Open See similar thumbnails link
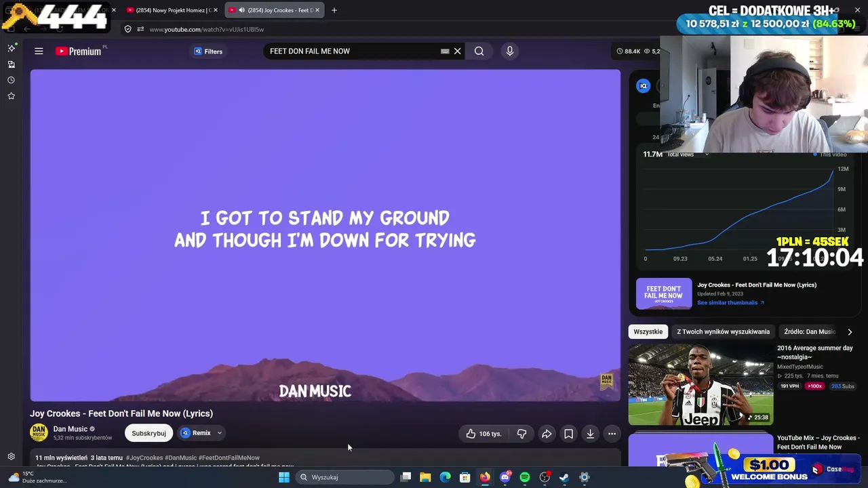The height and width of the screenshot is (488, 868). 730,303
